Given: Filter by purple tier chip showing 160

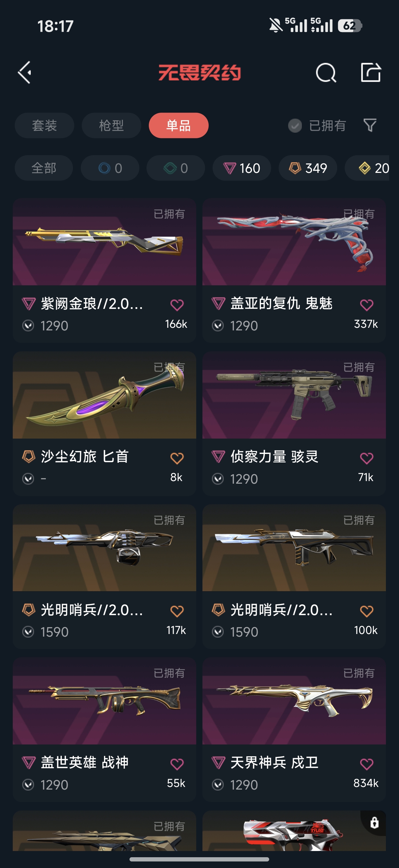Looking at the screenshot, I should (241, 168).
